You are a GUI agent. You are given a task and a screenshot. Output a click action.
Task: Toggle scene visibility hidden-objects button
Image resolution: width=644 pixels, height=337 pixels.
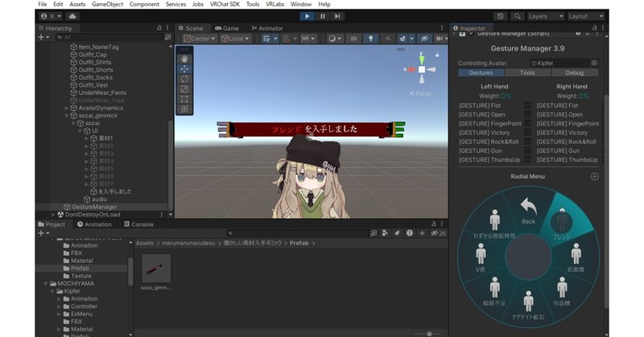[x=424, y=39]
